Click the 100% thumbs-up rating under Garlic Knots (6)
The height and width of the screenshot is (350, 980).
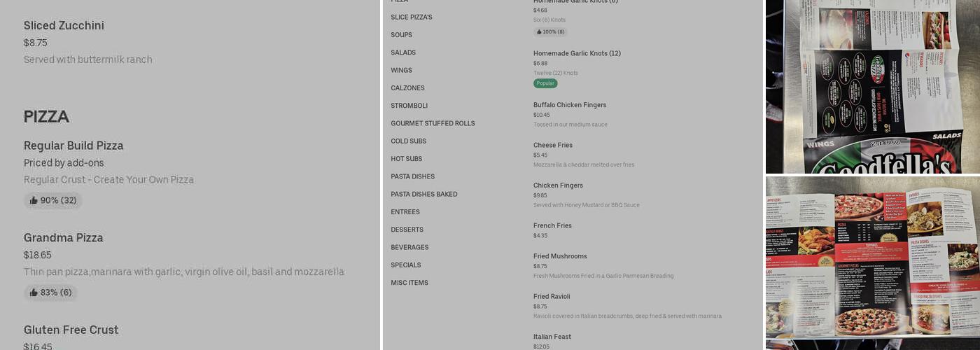550,32
